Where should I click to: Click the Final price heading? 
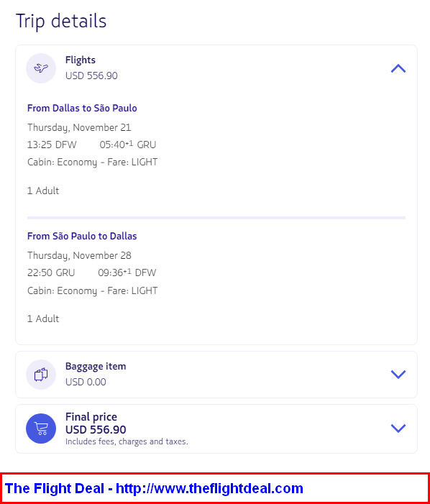pos(91,417)
